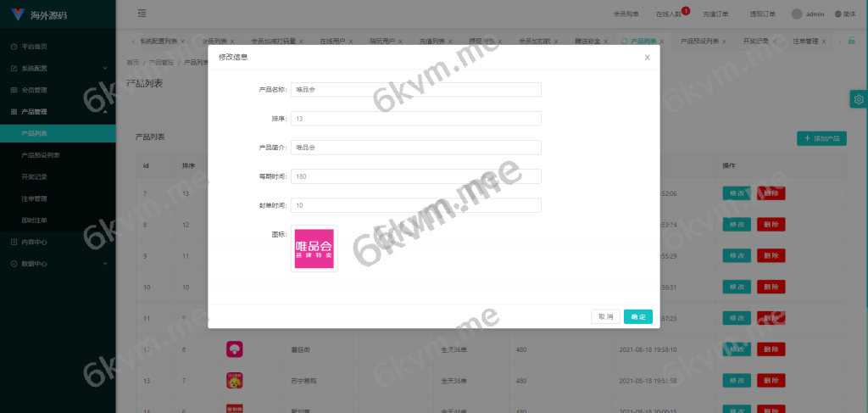Click the 封单时间 field showing 10
Screen dimensions: 868x413
tap(415, 205)
